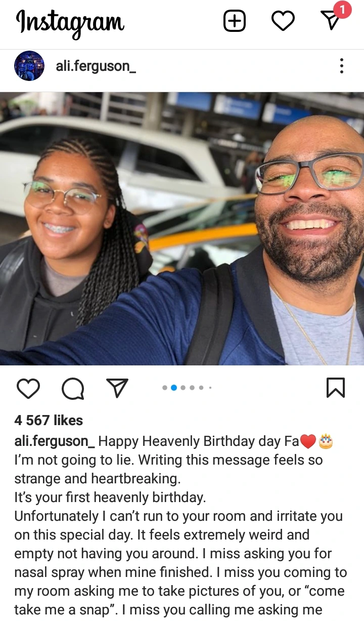Open the three-dot post options menu
Viewport: 364px width, 621px height.
[x=342, y=66]
